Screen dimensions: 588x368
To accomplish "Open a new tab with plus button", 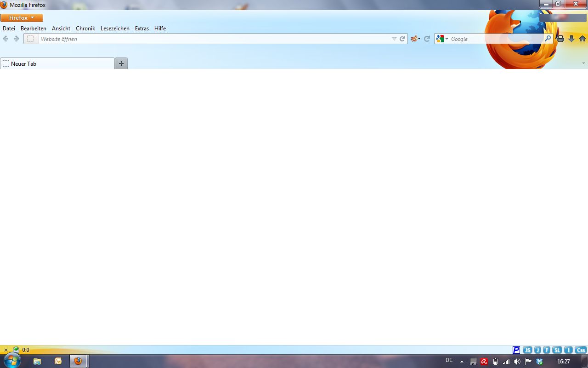I will [x=121, y=63].
